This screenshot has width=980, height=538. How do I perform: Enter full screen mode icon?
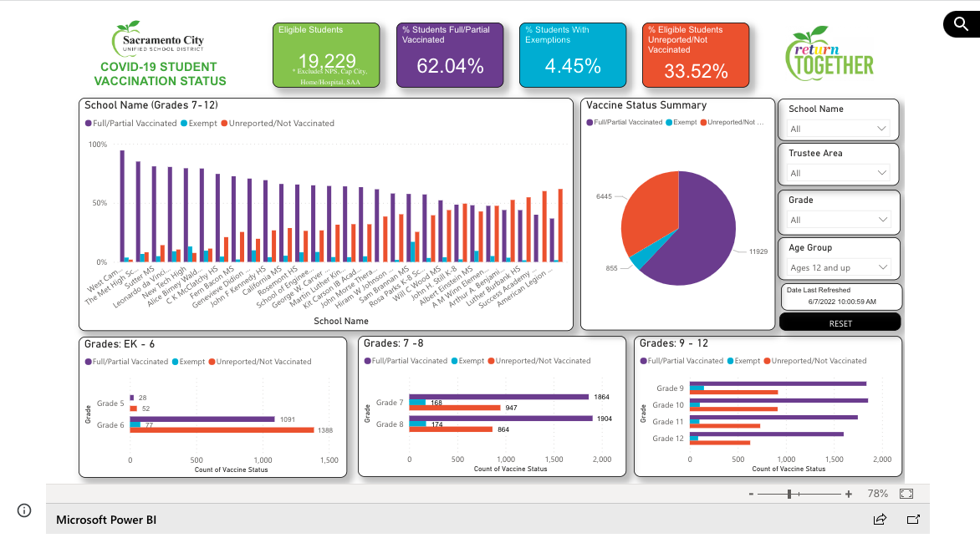tap(906, 494)
